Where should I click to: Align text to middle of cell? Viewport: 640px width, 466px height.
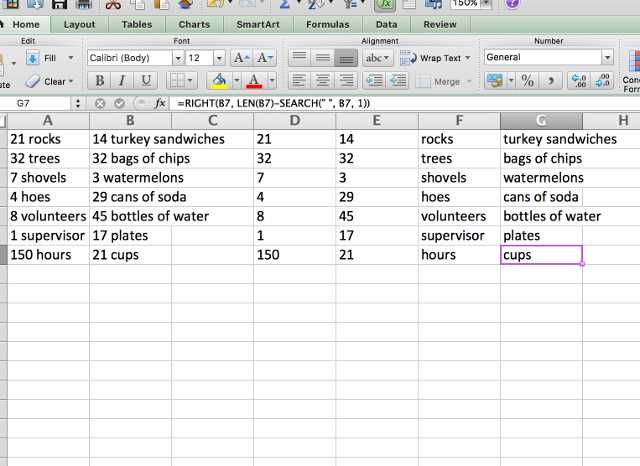323,58
